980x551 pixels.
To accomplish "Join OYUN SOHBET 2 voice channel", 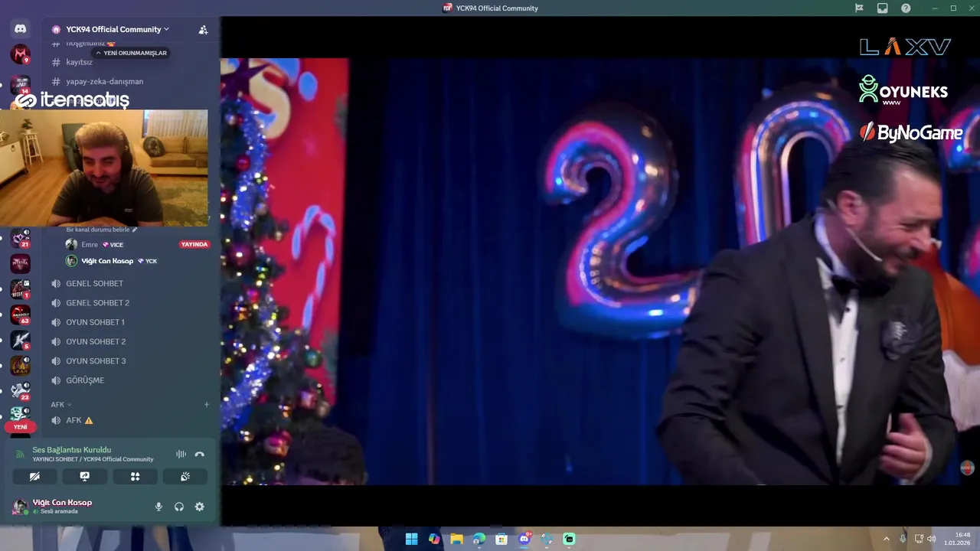I will pos(96,341).
